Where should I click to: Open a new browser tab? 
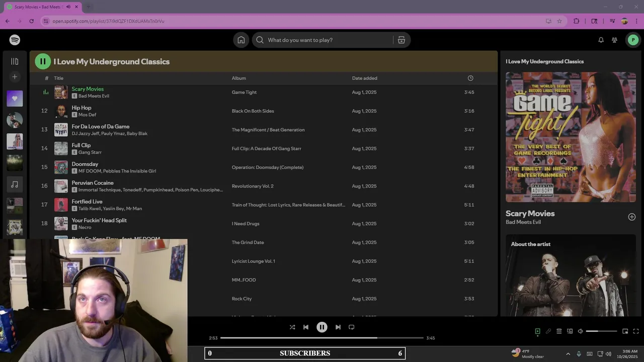pos(89,7)
